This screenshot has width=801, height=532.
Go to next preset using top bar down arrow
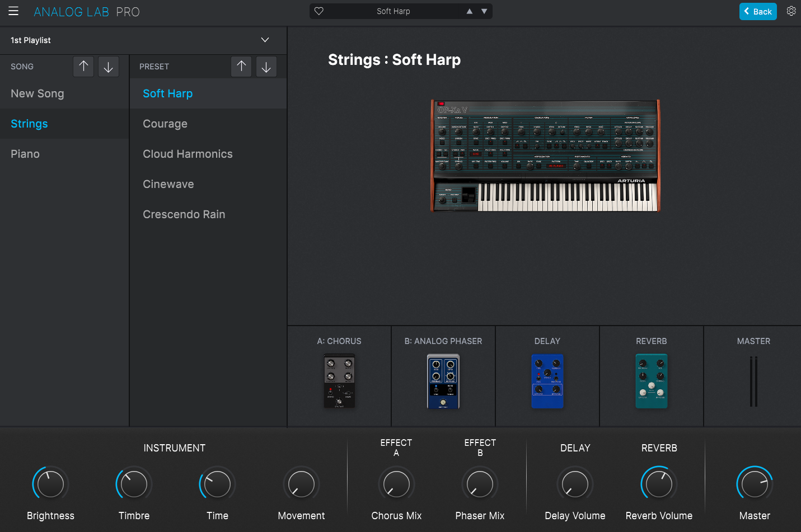tap(484, 11)
